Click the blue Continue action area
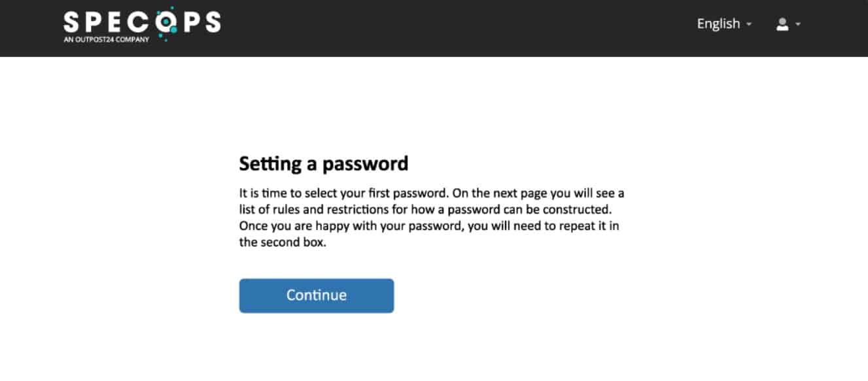868x381 pixels. [x=316, y=295]
